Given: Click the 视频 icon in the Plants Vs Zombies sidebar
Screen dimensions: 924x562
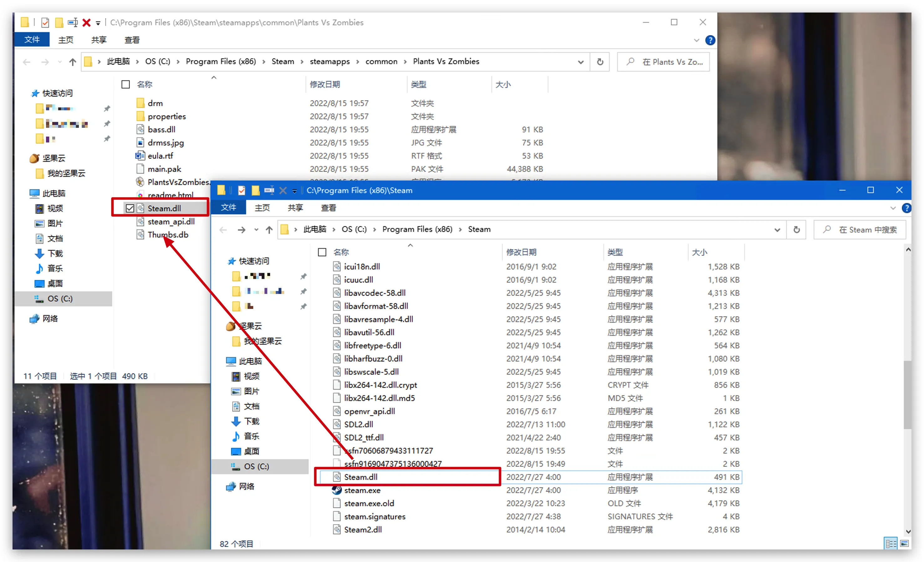Looking at the screenshot, I should coord(39,208).
